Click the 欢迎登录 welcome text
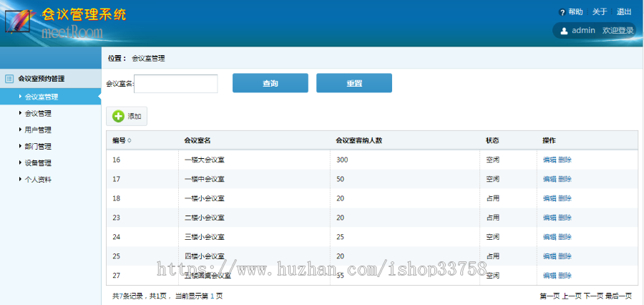Image resolution: width=644 pixels, height=305 pixels. pos(618,30)
